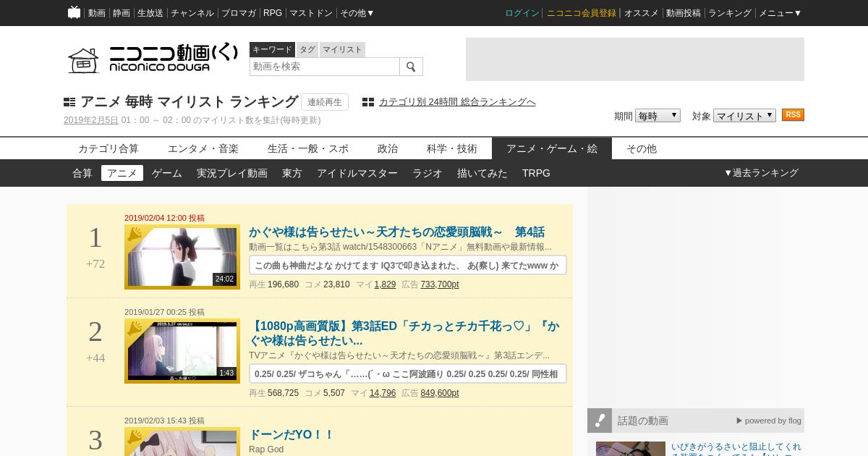Select the タグ search tab
This screenshot has height=456, width=868.
tap(307, 49)
